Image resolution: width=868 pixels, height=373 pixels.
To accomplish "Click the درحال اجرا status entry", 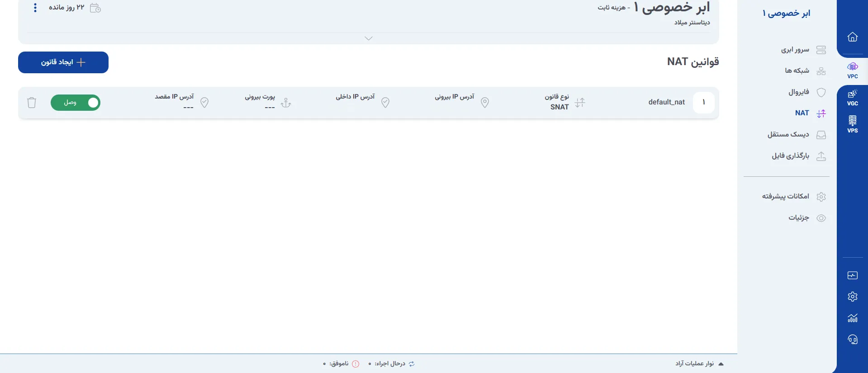I will (392, 364).
